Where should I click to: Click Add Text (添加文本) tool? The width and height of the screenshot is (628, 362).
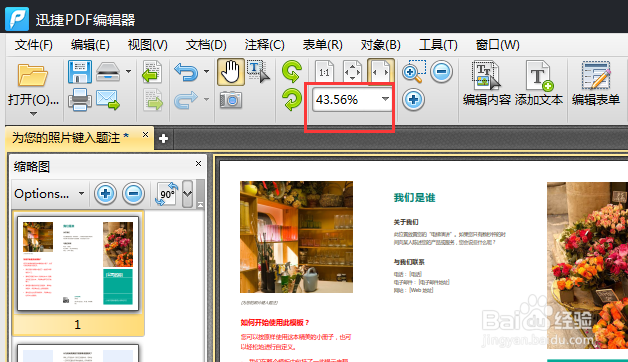(539, 84)
